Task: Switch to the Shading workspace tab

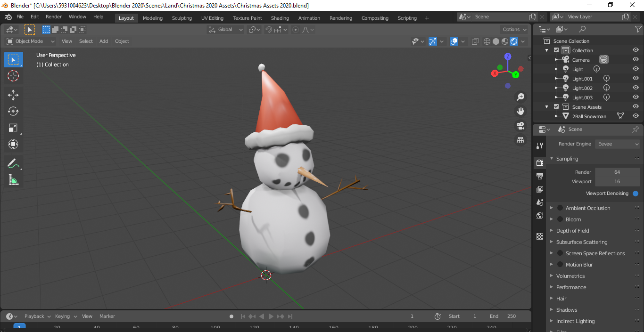Action: point(280,17)
